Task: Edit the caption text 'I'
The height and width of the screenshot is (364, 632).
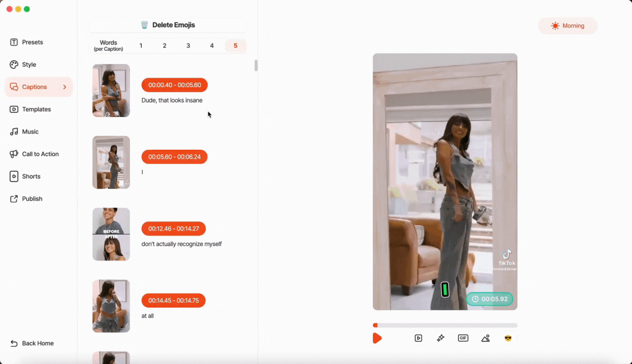Action: (x=142, y=172)
